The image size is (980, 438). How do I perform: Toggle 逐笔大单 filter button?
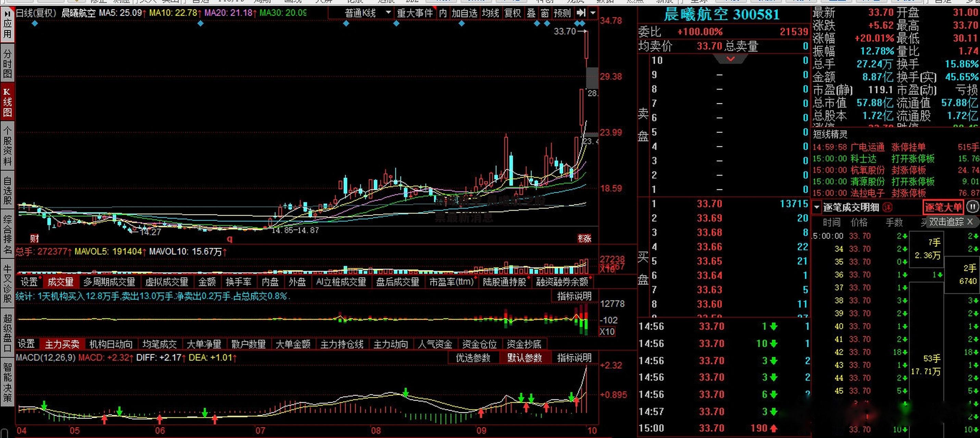coord(943,207)
